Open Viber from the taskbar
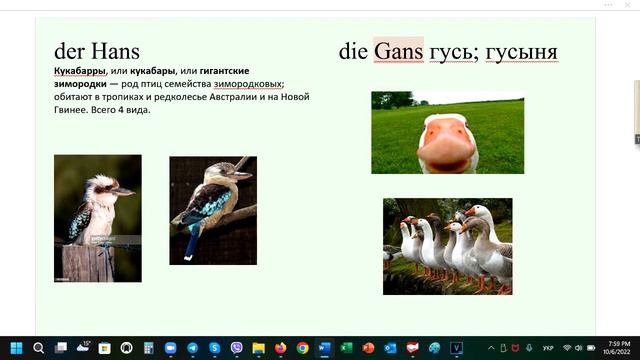640x360 pixels. coord(237,348)
